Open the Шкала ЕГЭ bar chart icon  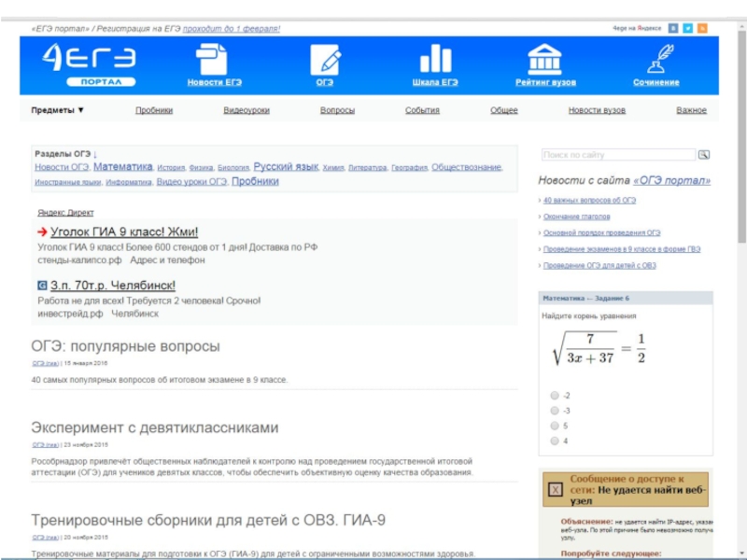click(435, 59)
